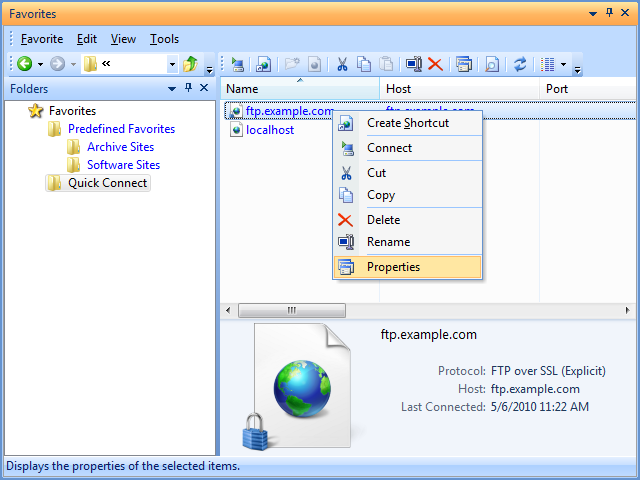This screenshot has height=480, width=640.
Task: Open the folder path combo box dropdown
Action: [172, 65]
